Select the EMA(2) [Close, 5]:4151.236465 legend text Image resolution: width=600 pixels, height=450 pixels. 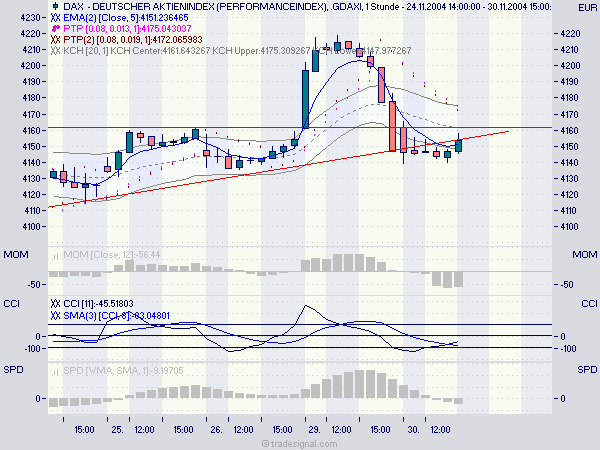126,18
